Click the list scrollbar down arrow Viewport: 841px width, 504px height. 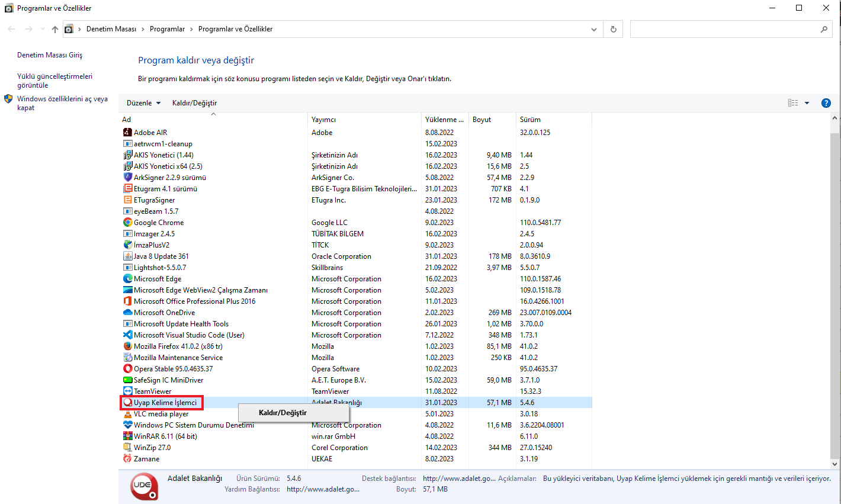point(834,464)
